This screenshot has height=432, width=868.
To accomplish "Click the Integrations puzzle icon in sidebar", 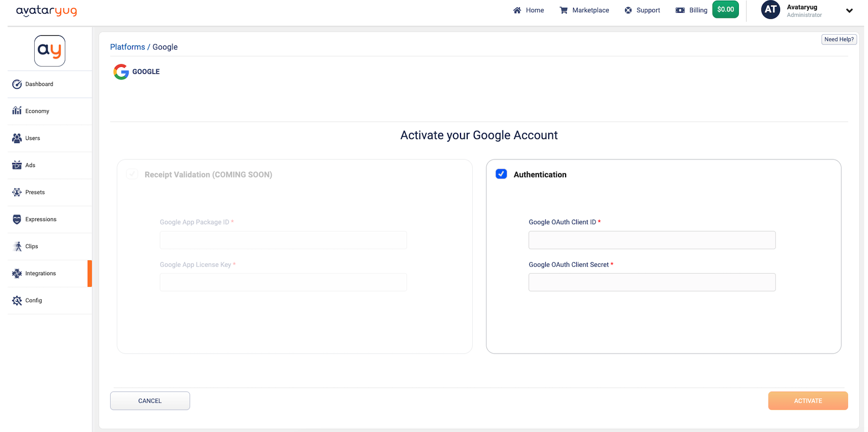I will tap(17, 274).
